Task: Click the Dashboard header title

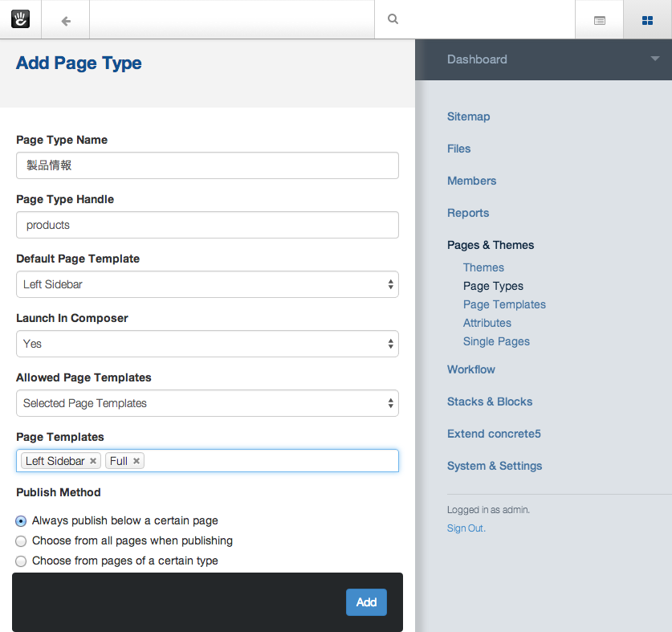Action: point(477,59)
